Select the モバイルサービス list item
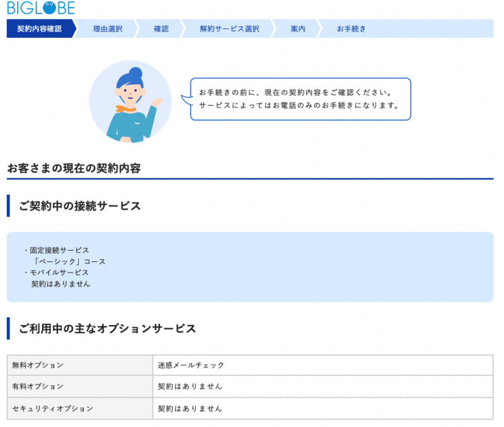Screen dimensions: 504x427 pyautogui.click(x=59, y=273)
